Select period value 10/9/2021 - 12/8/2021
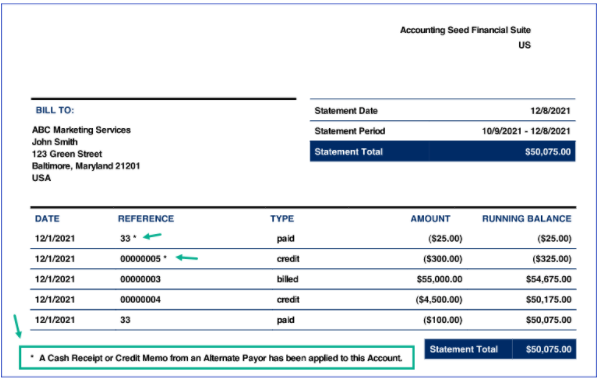 pos(526,131)
